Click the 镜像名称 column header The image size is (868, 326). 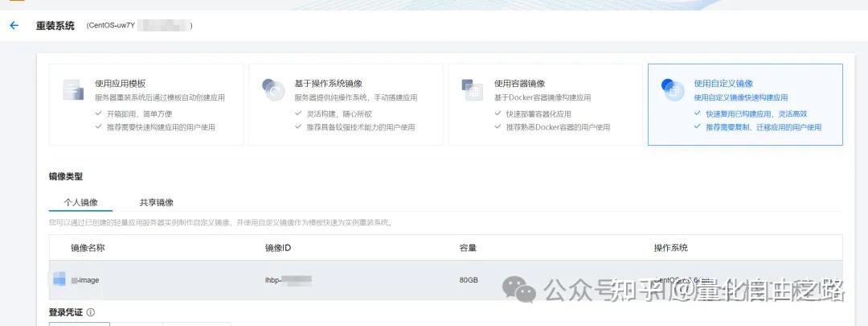point(88,248)
